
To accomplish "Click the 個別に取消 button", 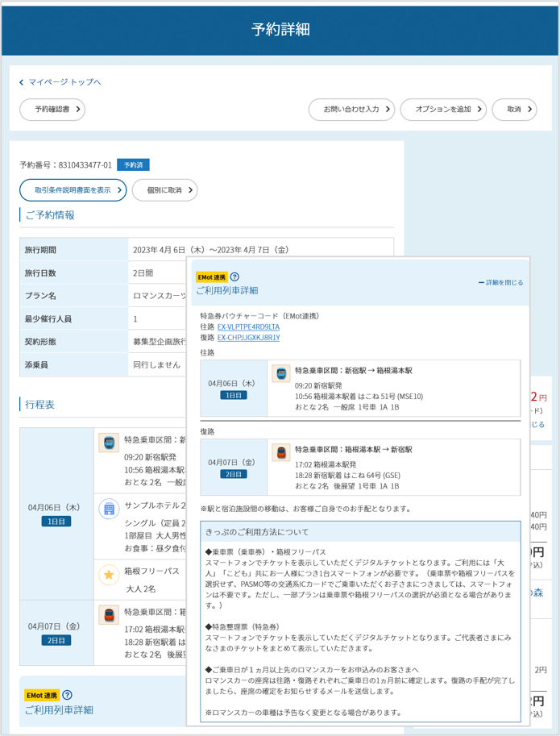I will 164,190.
